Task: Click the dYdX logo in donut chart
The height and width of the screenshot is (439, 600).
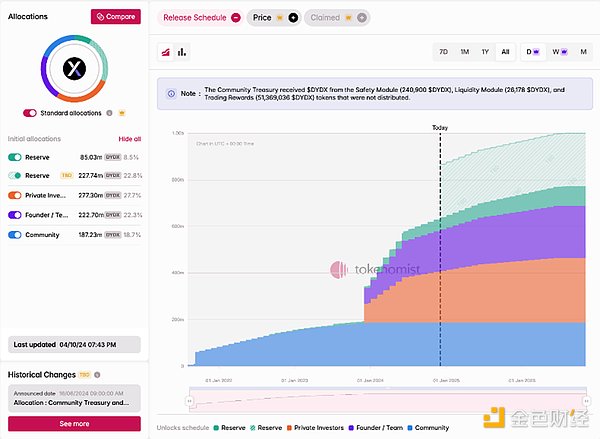Action: point(74,69)
